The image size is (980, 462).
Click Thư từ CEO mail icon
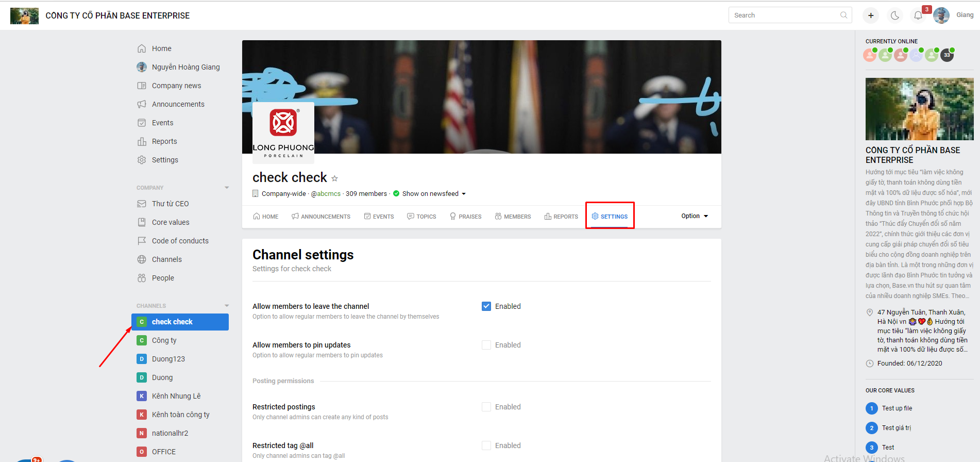[x=142, y=204]
